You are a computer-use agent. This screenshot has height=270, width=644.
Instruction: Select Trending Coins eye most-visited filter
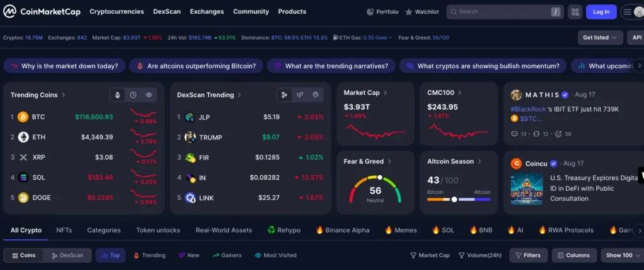[148, 95]
